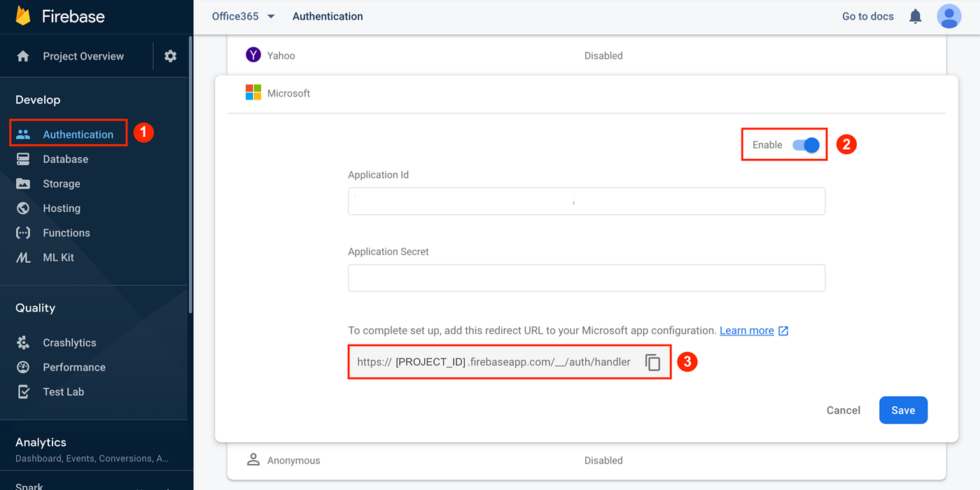Click inside the Application Id field
The height and width of the screenshot is (490, 980).
point(586,201)
